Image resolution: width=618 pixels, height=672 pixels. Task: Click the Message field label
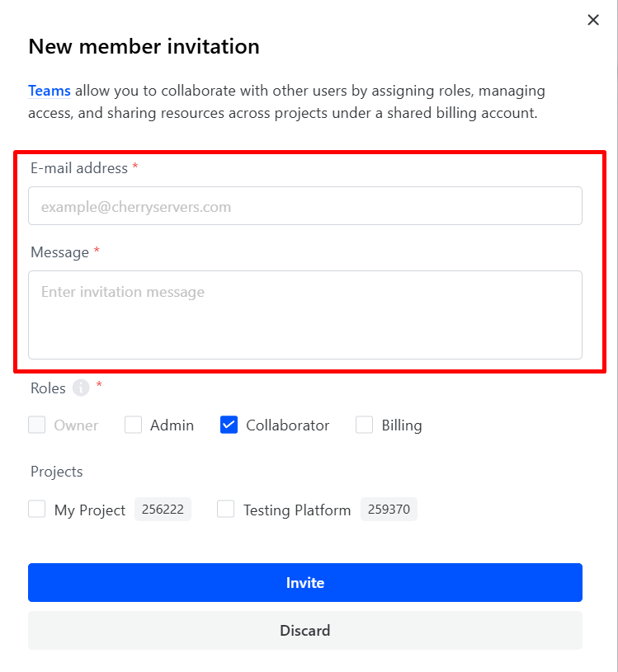[x=59, y=252]
